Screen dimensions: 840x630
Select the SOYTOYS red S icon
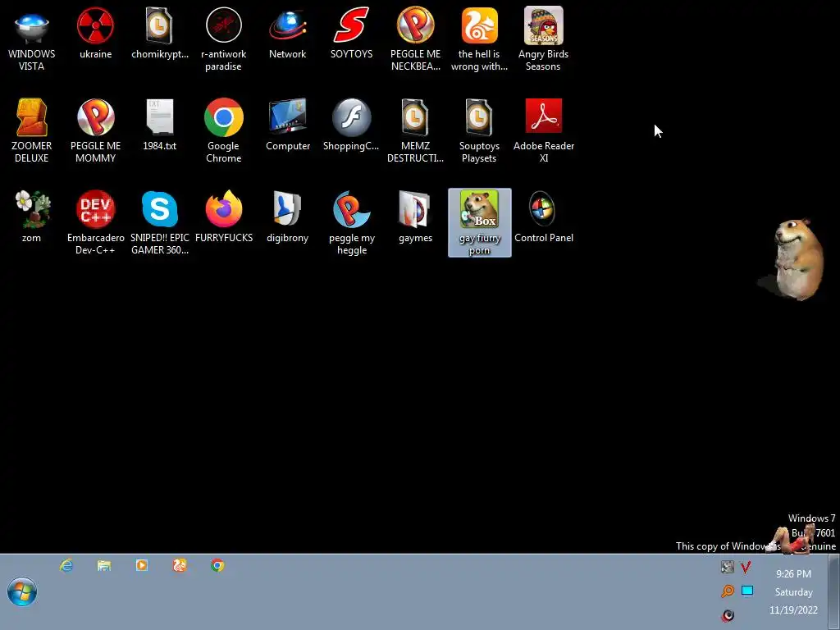(351, 34)
